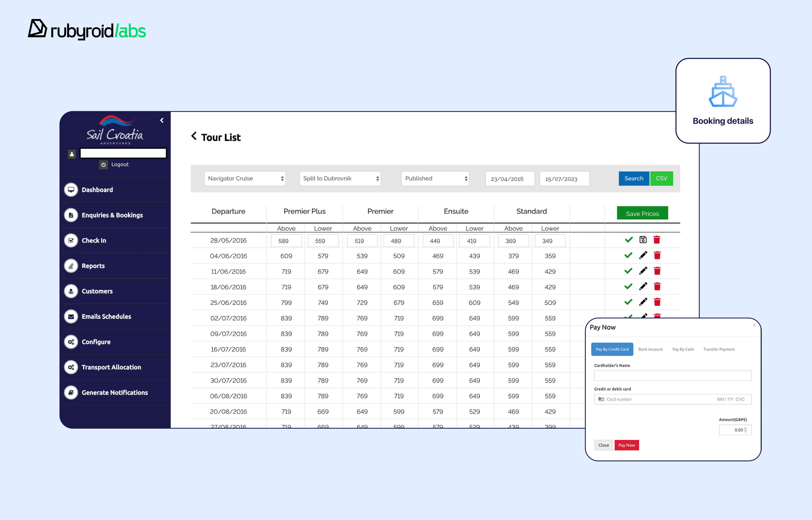Click the pencil edit icon for 04/06/2016
Screen dimensions: 812x520
click(643, 255)
